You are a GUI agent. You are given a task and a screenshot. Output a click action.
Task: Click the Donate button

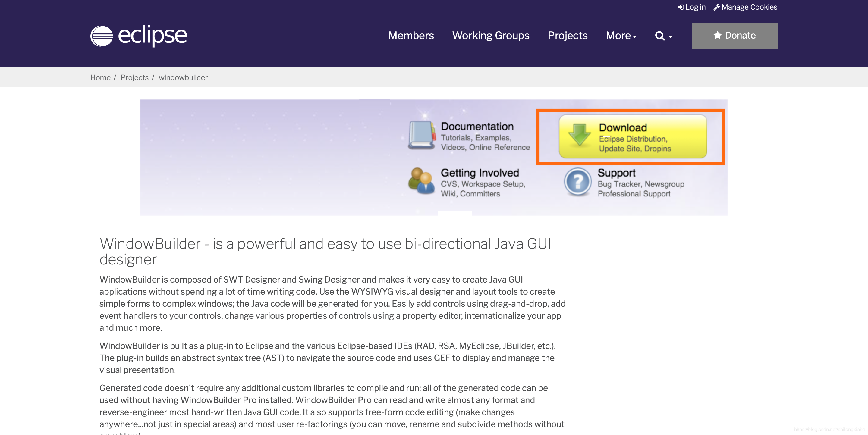(734, 36)
